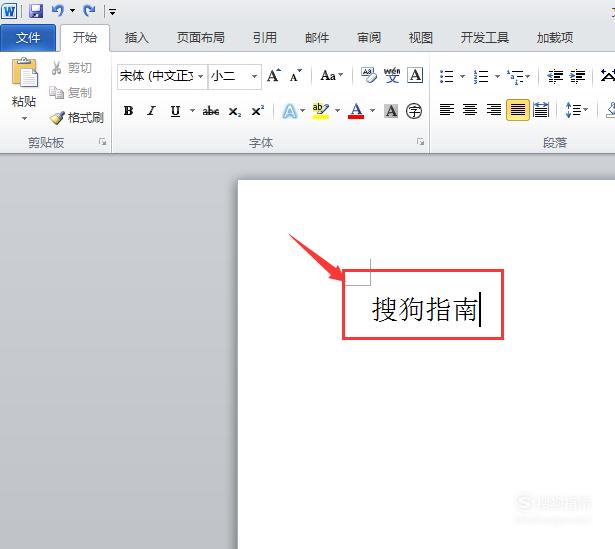Align text left
Image resolution: width=615 pixels, height=549 pixels.
(447, 110)
